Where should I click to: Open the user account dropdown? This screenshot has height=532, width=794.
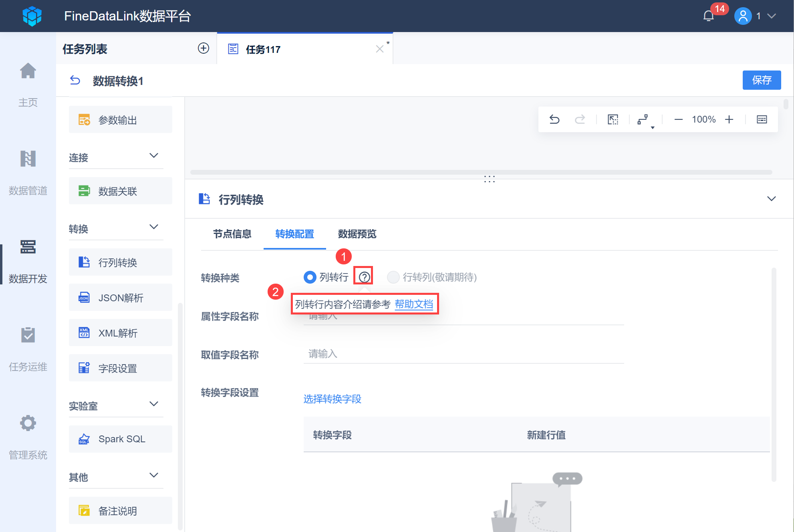pyautogui.click(x=771, y=16)
